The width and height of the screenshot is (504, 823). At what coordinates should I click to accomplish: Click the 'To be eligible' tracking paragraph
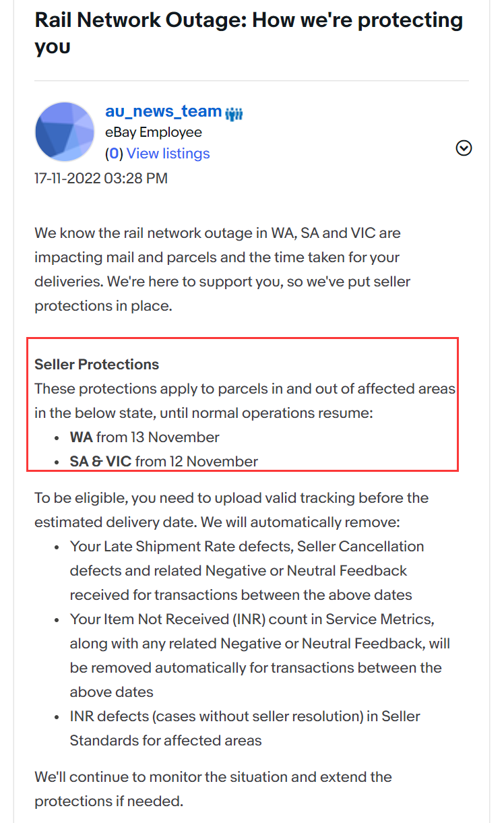pos(232,510)
